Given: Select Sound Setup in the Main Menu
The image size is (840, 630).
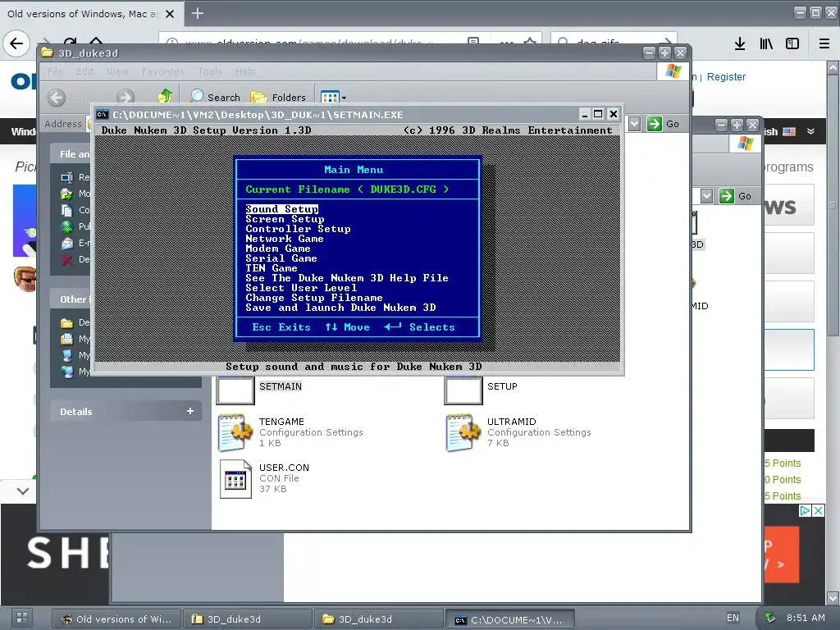Looking at the screenshot, I should (282, 209).
